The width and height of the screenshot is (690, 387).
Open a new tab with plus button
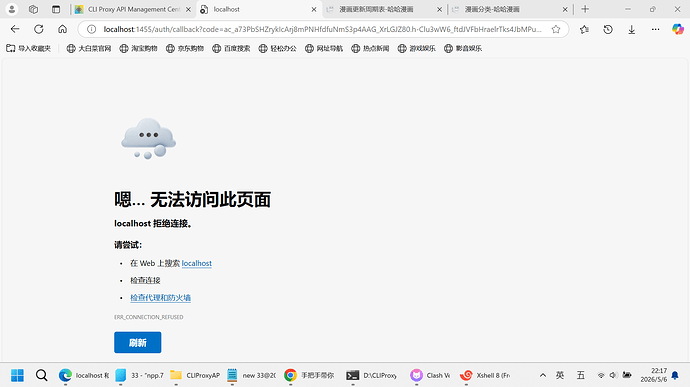coord(585,9)
